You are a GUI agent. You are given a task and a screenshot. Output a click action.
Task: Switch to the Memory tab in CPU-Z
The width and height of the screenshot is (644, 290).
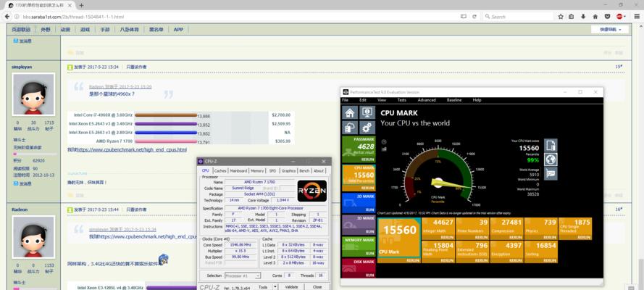click(x=257, y=171)
